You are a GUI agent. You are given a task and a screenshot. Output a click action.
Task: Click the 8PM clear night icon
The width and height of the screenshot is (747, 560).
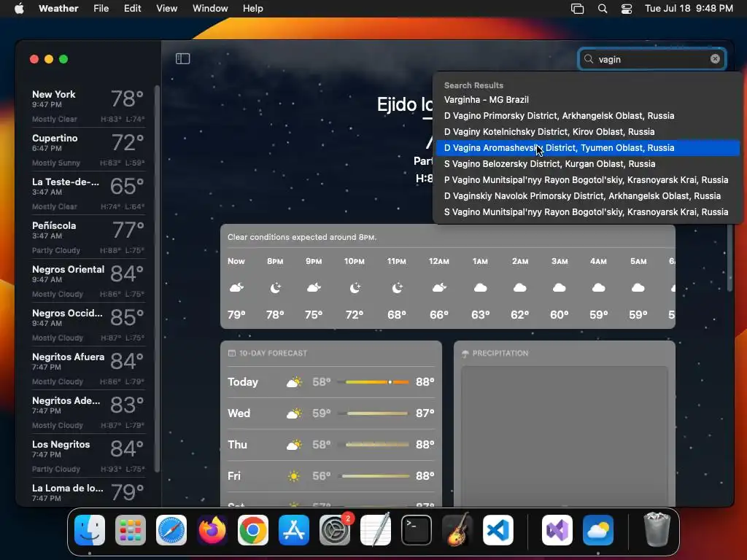click(275, 287)
